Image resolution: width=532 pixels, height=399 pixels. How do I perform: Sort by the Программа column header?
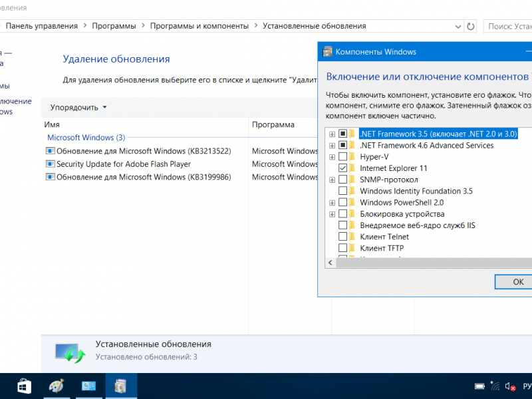coord(283,124)
